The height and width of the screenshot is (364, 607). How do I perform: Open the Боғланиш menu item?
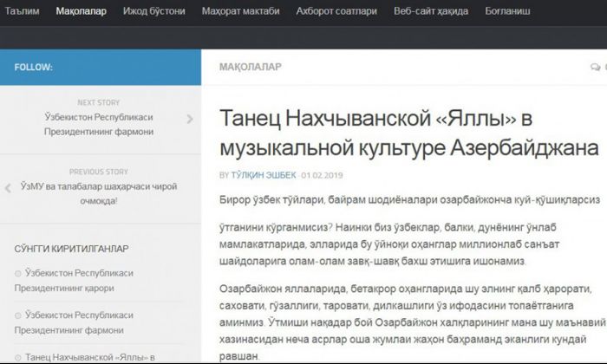(507, 10)
